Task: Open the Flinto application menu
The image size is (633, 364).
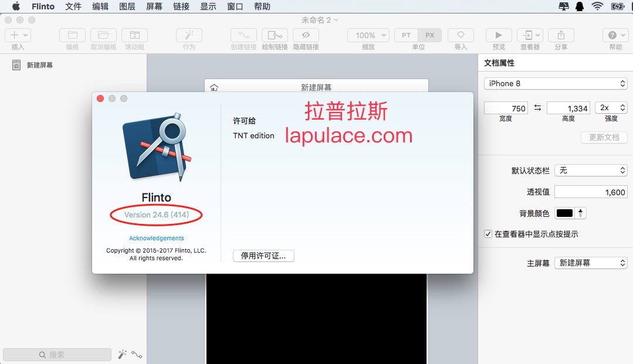Action: [x=43, y=6]
